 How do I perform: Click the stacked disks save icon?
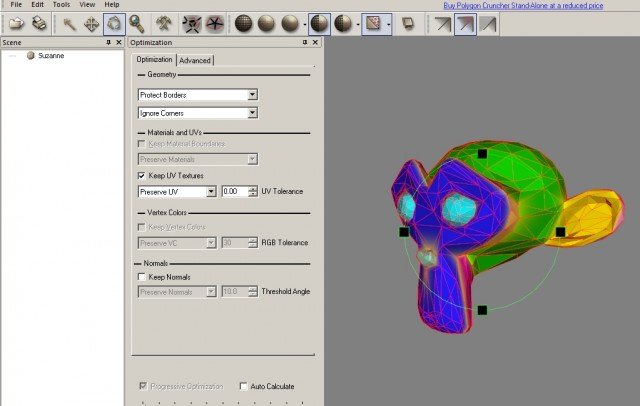click(x=40, y=24)
